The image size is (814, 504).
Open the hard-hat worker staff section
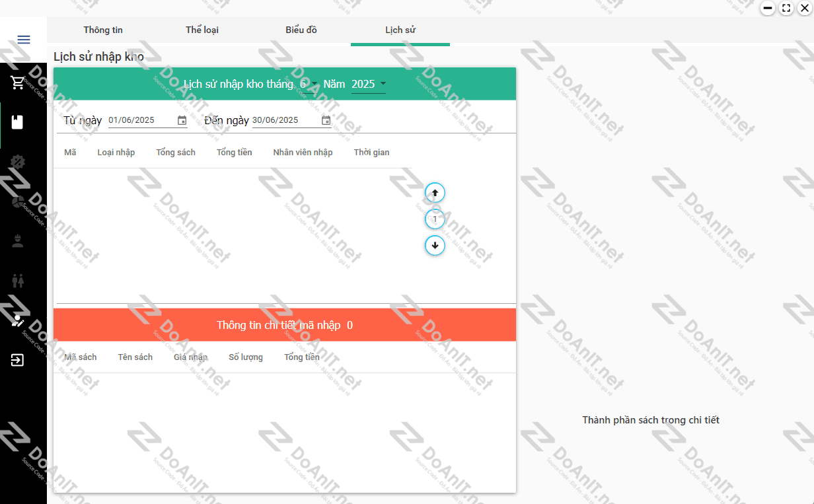pos(18,241)
